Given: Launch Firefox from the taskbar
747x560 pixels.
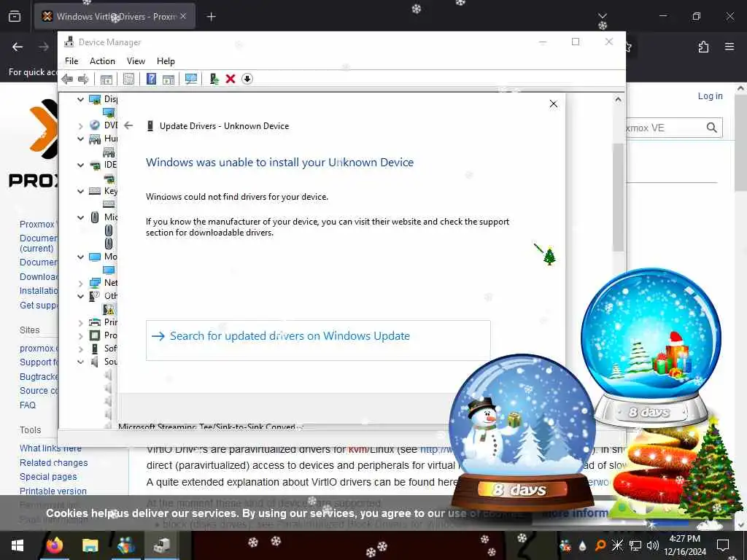Looking at the screenshot, I should [x=55, y=545].
